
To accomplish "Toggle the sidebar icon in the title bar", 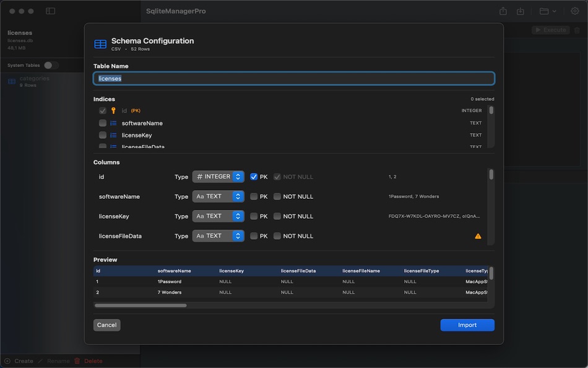I will tap(49, 11).
